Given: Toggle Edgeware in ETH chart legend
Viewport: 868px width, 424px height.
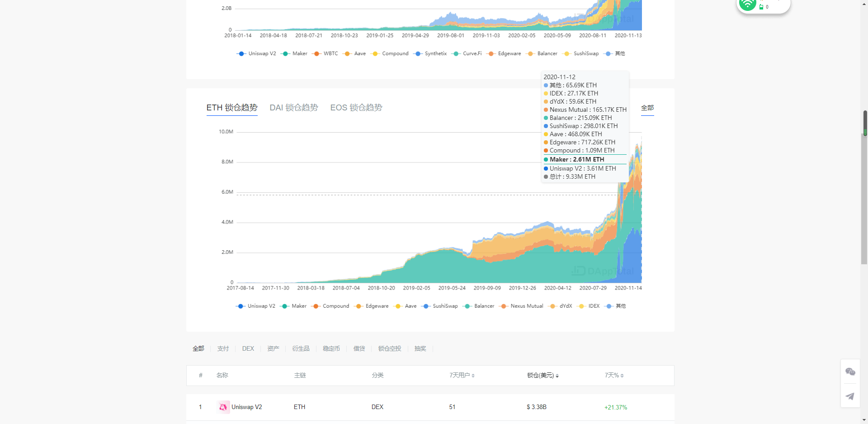Looking at the screenshot, I should point(371,306).
